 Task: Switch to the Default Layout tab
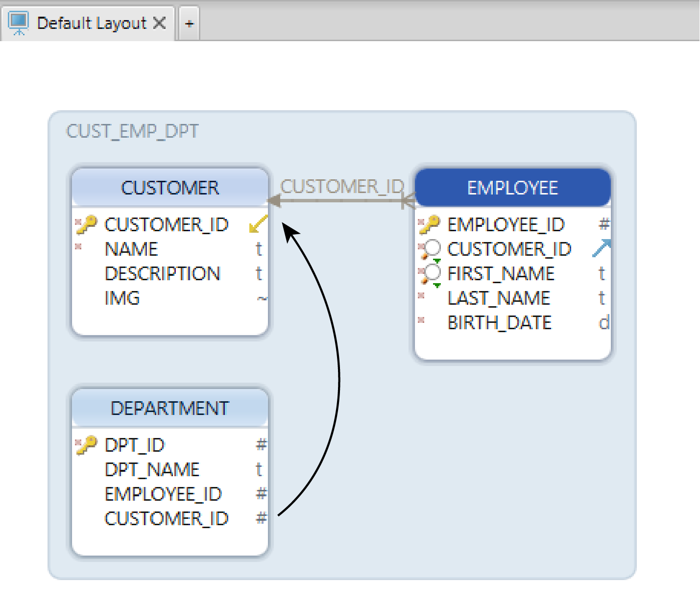[92, 23]
